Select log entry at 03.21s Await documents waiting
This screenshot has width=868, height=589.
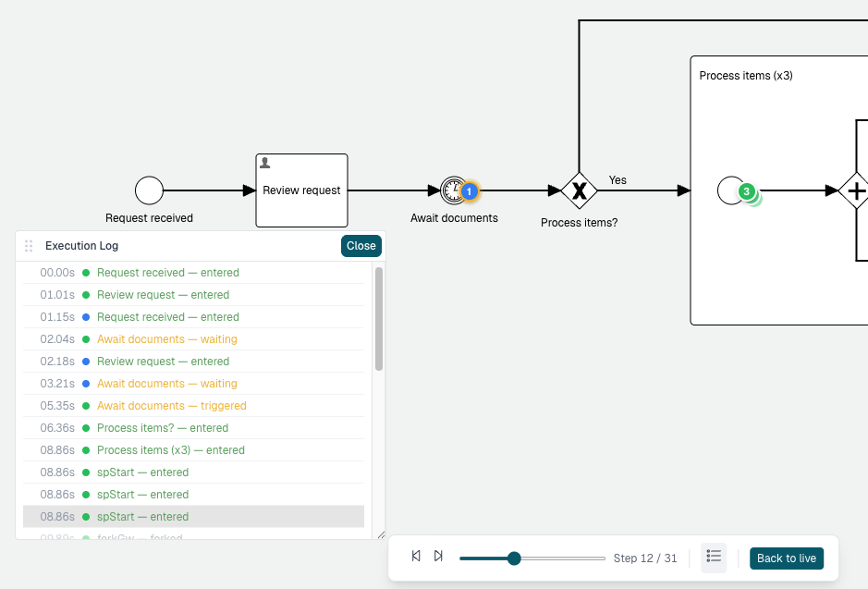194,383
